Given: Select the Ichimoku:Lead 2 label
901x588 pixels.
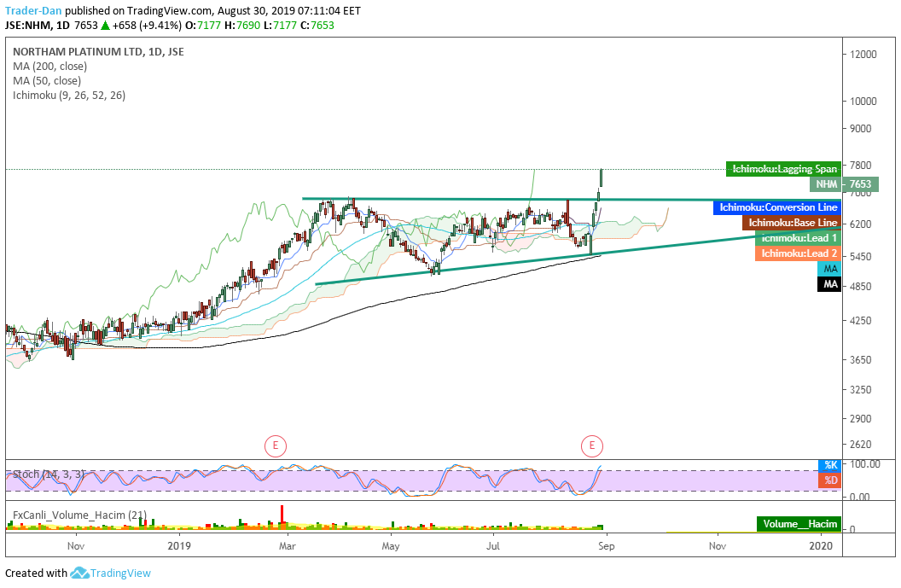Looking at the screenshot, I should tap(798, 253).
